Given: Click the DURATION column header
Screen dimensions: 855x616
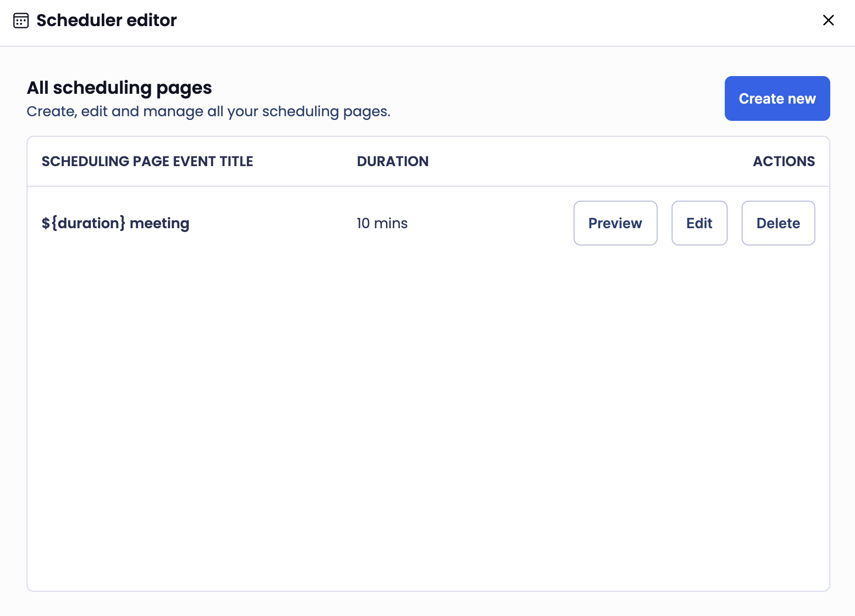Looking at the screenshot, I should tap(392, 161).
